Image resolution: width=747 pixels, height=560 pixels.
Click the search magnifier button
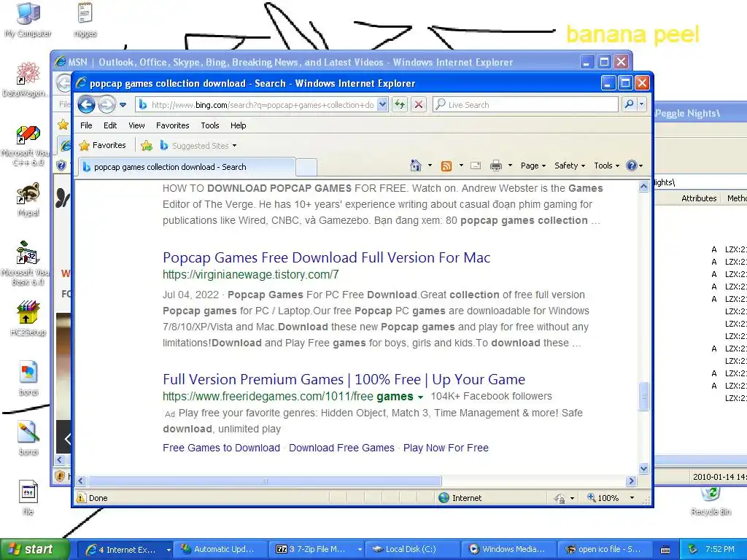point(629,104)
